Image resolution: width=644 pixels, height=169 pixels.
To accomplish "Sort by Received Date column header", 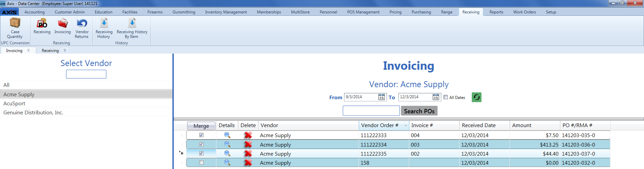I will tap(484, 125).
